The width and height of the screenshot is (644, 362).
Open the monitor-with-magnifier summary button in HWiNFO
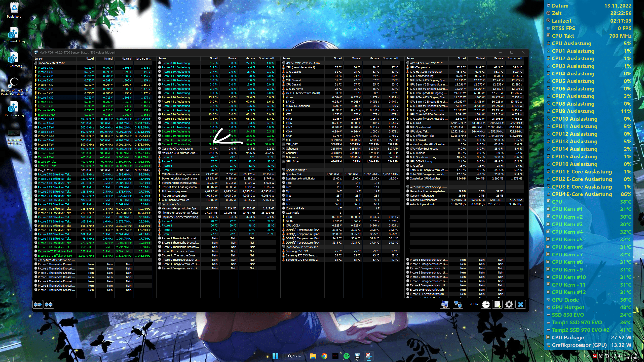point(445,304)
